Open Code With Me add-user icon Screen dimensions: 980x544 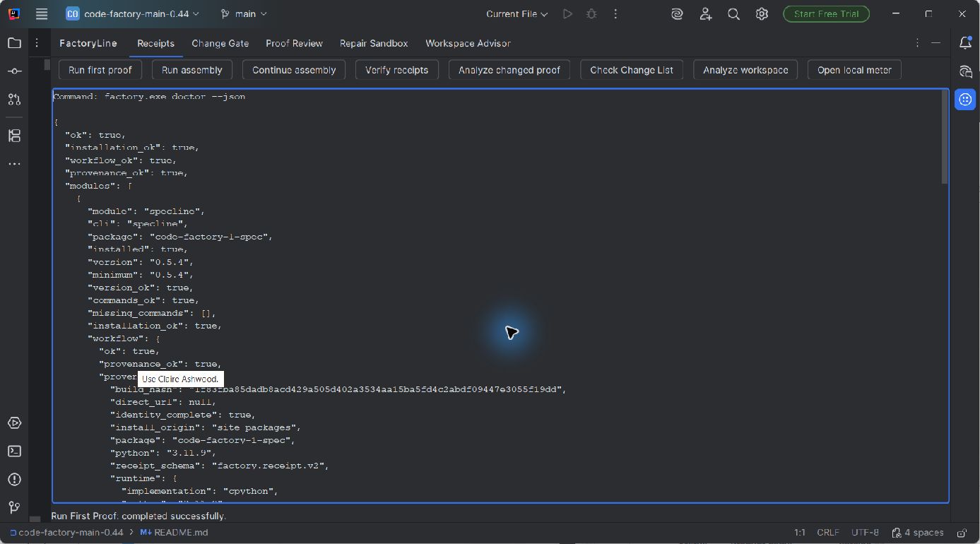pos(705,14)
